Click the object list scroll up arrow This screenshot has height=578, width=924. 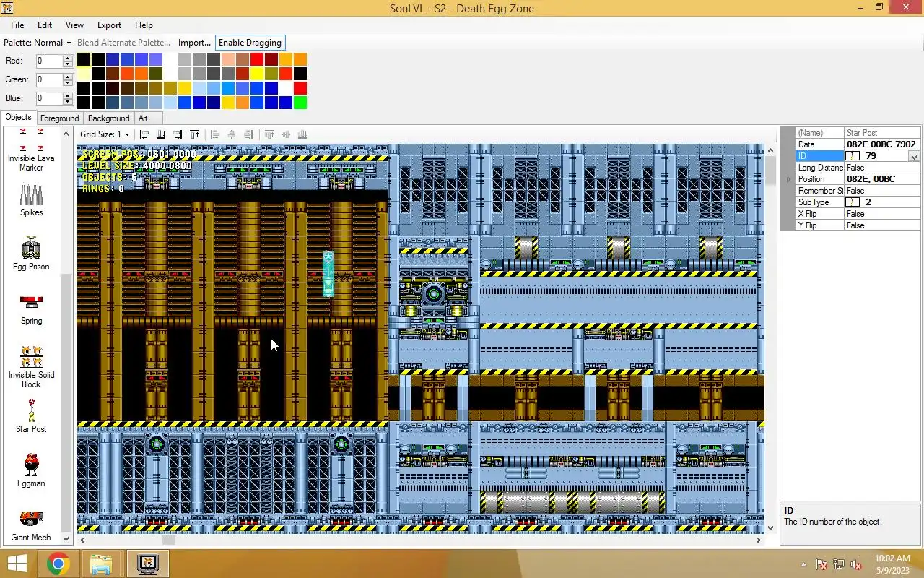click(66, 134)
